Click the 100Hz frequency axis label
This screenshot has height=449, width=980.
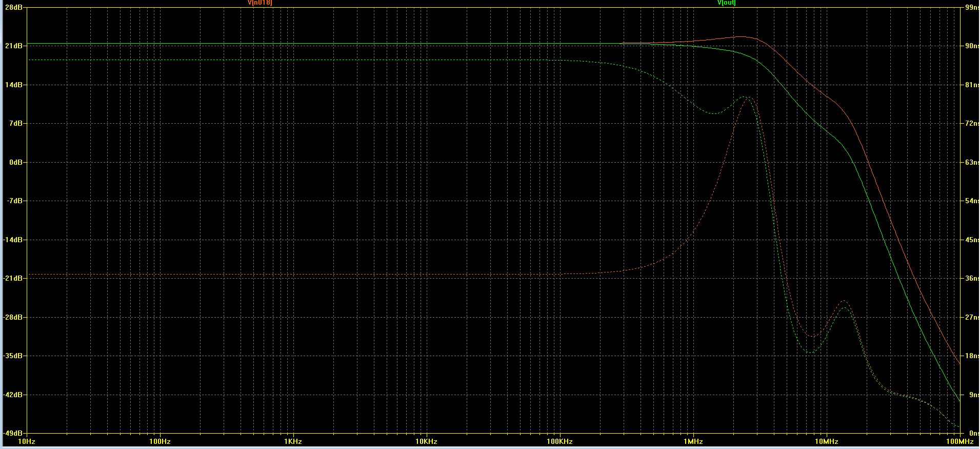click(x=160, y=441)
